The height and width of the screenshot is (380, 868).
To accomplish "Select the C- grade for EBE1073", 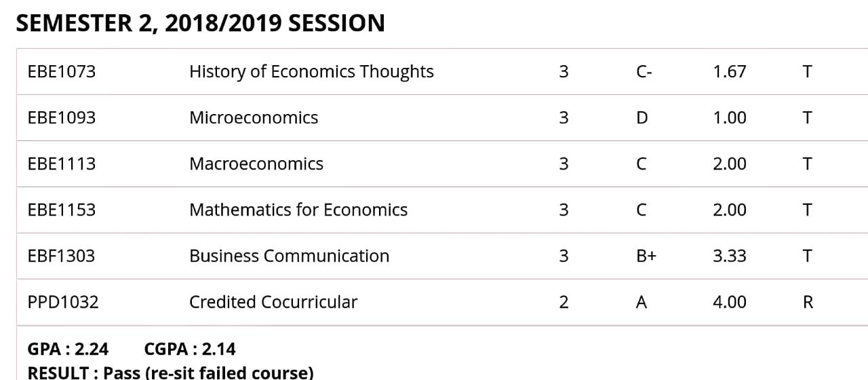I will click(x=644, y=71).
